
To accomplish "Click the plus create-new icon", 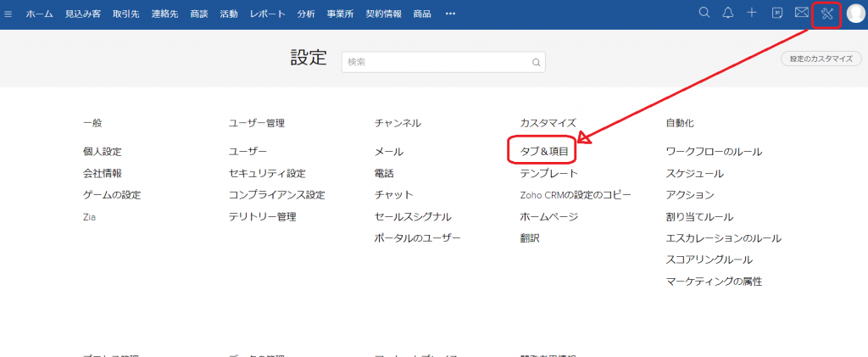I will click(x=752, y=13).
